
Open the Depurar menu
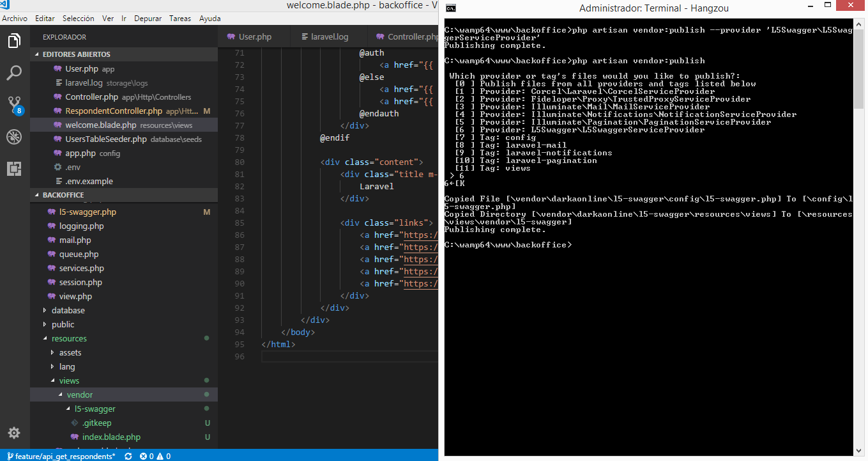coord(148,19)
